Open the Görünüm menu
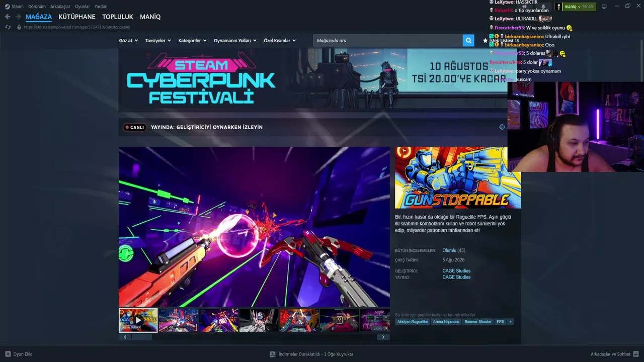 tap(37, 7)
